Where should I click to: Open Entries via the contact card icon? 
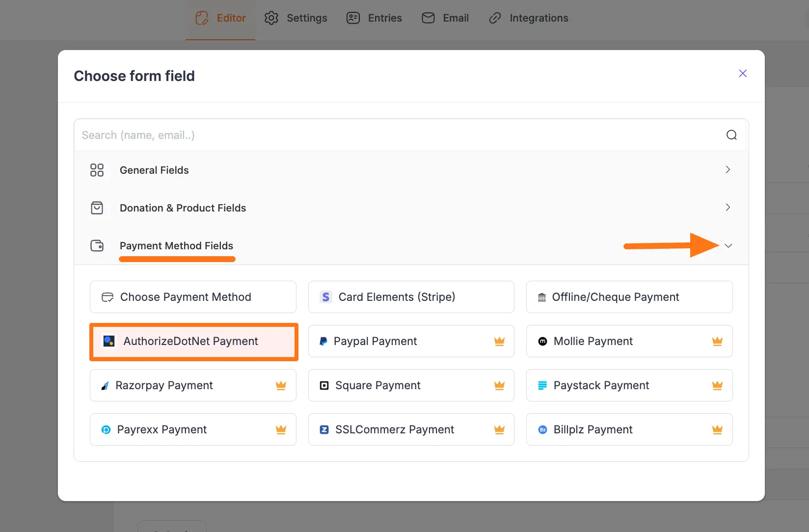(352, 18)
